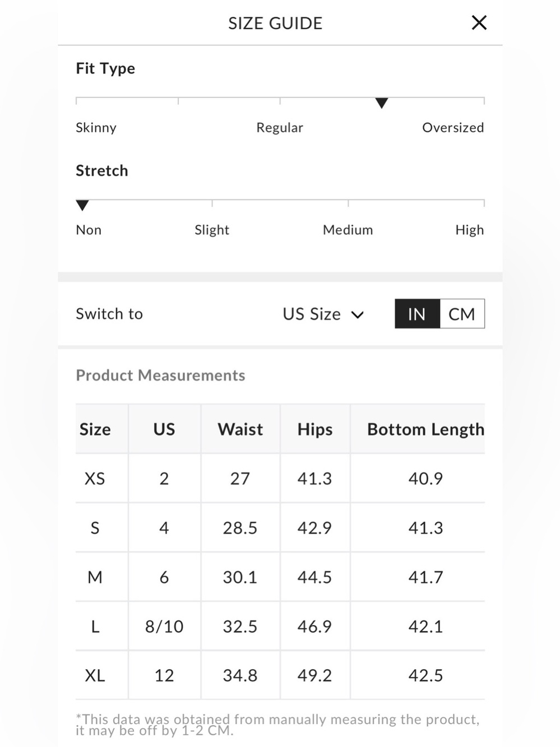Click the 8/10 US size cell
Screen dimensions: 560x747
164,627
